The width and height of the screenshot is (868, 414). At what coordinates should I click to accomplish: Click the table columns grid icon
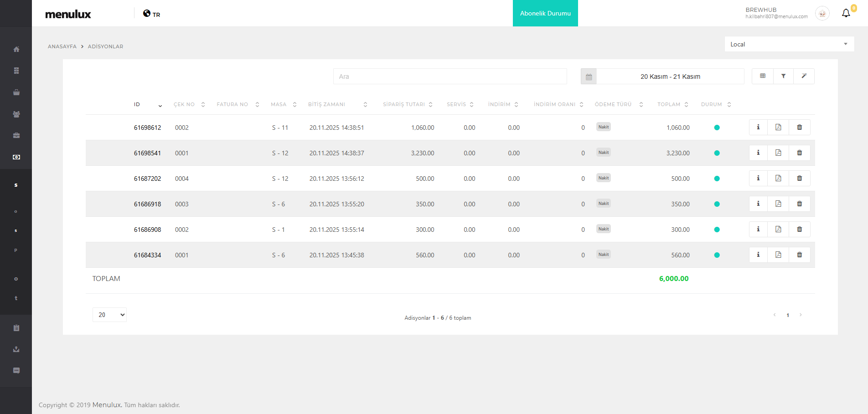coord(763,76)
